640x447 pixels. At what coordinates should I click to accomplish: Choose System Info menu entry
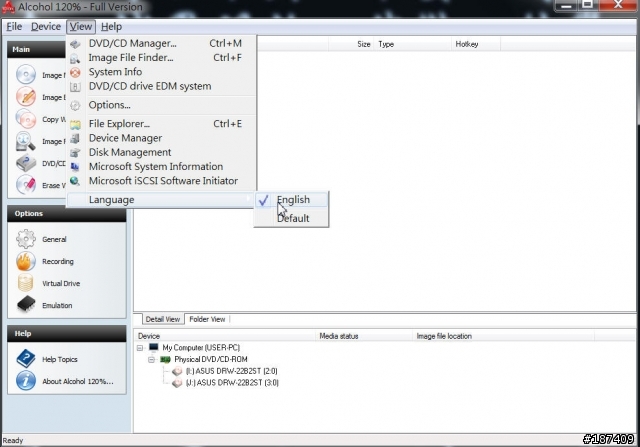(x=161, y=72)
